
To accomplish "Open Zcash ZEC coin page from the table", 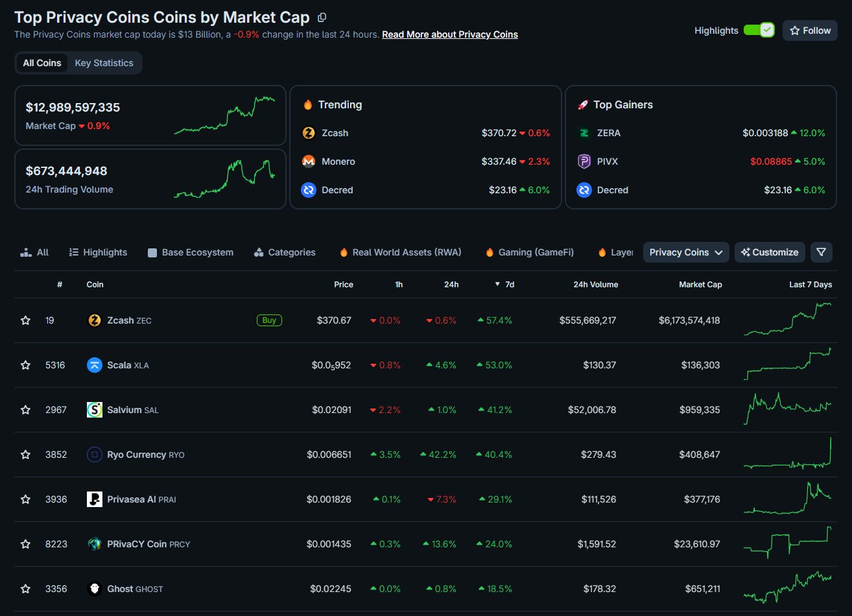I will tap(129, 320).
